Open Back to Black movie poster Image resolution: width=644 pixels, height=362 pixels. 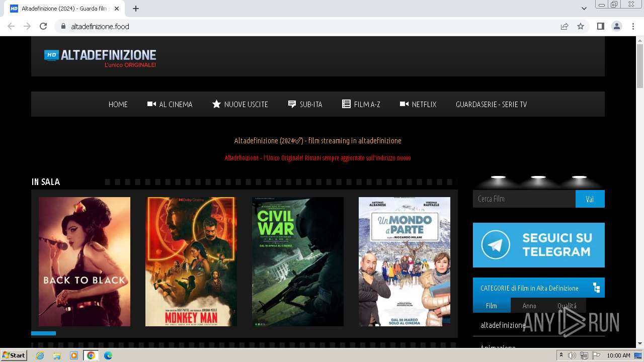point(85,261)
